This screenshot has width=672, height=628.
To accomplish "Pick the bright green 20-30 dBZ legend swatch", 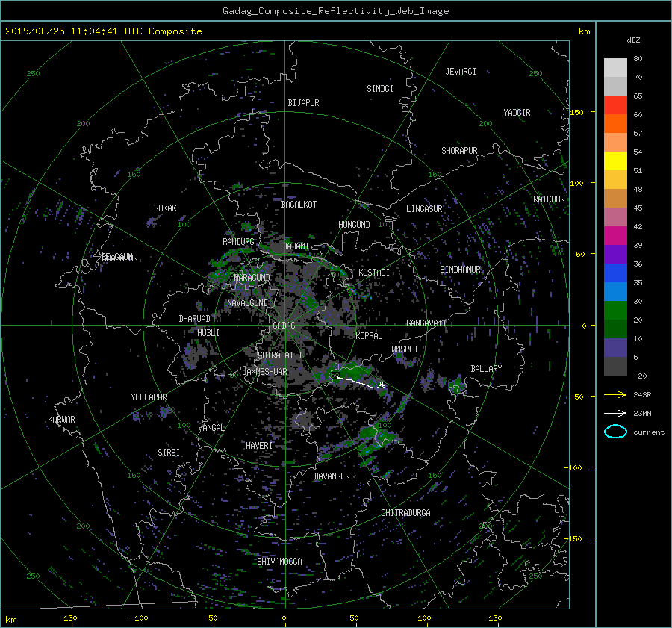I will pos(615,311).
